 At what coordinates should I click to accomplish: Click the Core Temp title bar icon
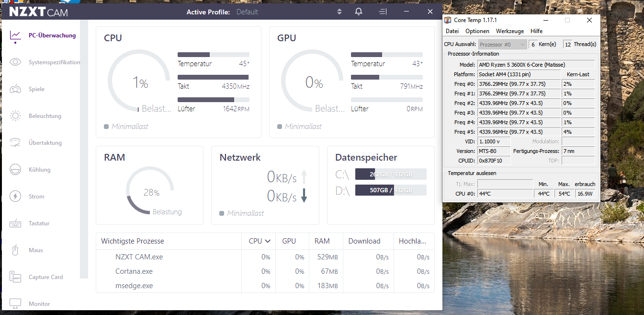[448, 20]
